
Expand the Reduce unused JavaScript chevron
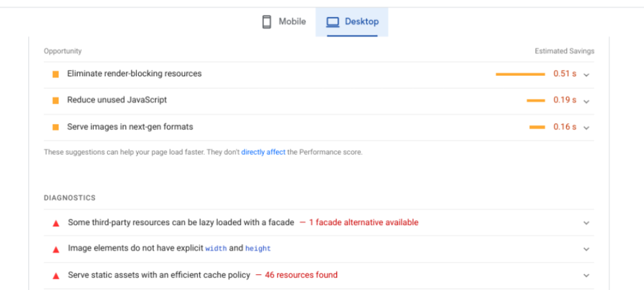coord(586,101)
